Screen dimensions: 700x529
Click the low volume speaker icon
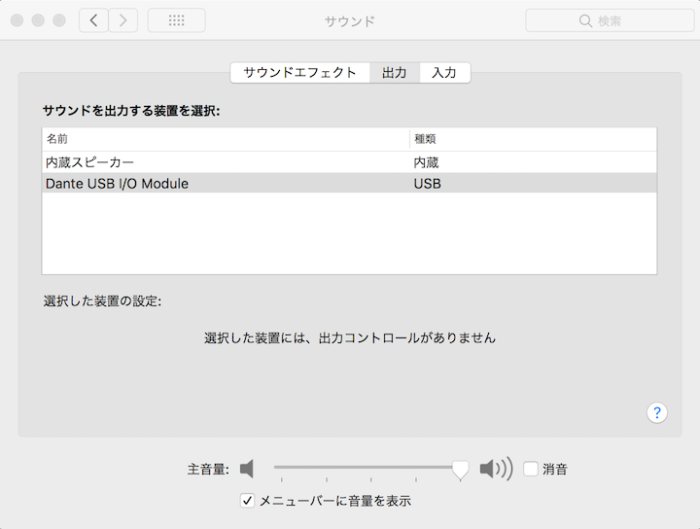tap(247, 468)
